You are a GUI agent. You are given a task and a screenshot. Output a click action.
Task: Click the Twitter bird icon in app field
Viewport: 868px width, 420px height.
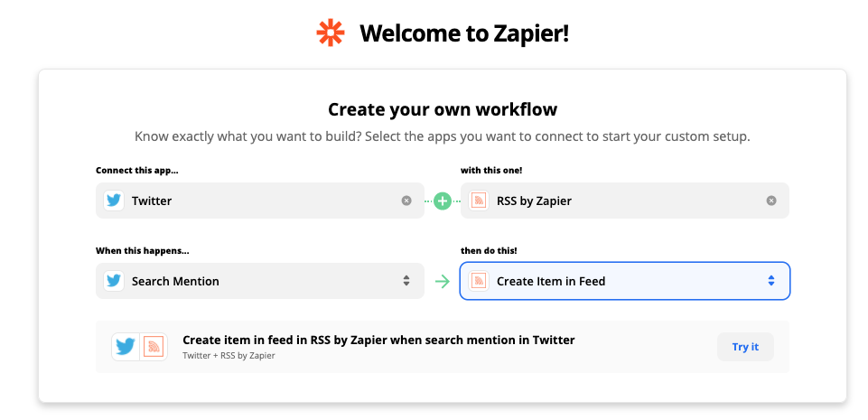(114, 201)
